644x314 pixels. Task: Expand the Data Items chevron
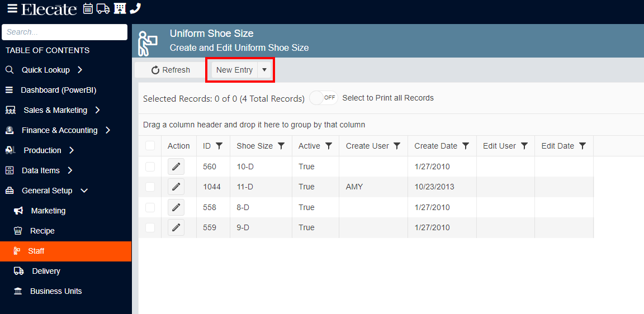[70, 170]
